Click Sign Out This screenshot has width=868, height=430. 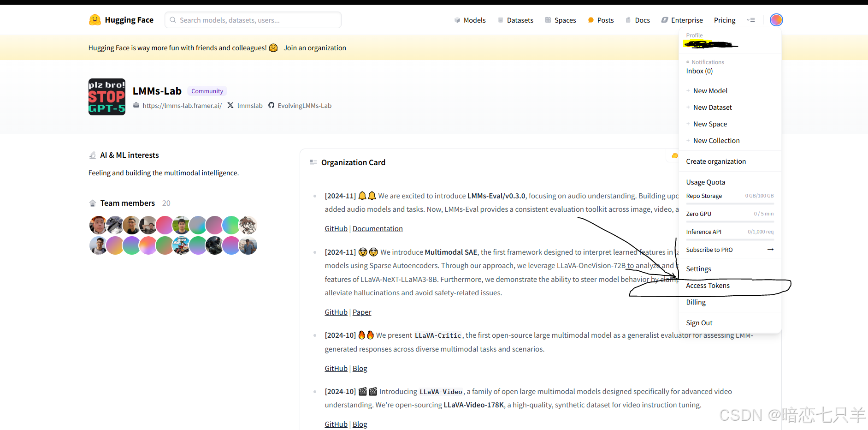699,323
